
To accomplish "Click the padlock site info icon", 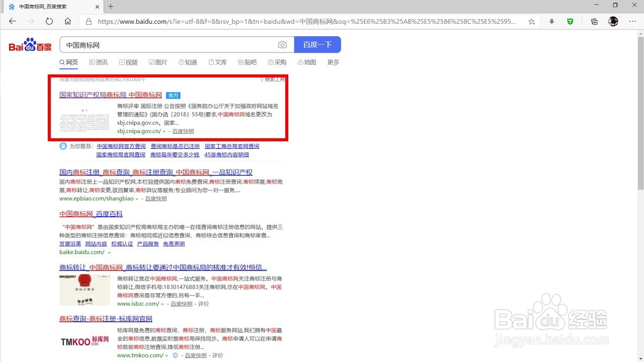I will click(x=89, y=22).
